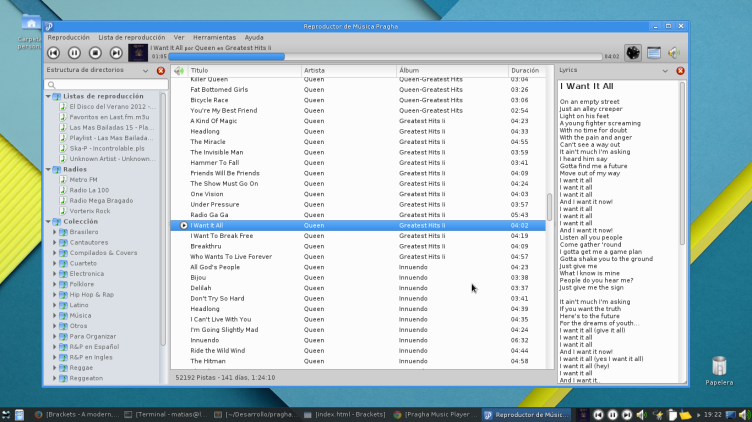This screenshot has height=422, width=752.
Task: Open the Herramientas menu
Action: 214,37
